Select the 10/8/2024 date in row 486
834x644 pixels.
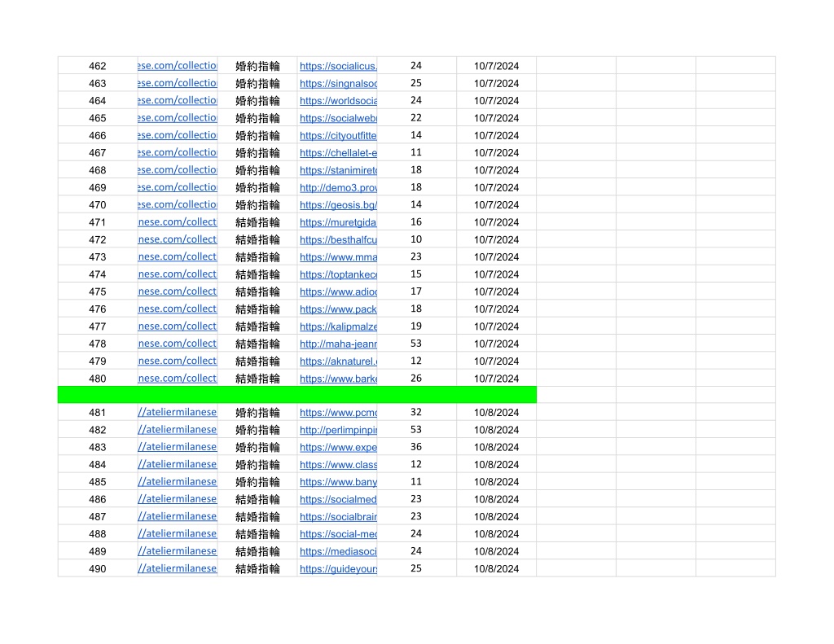496,499
